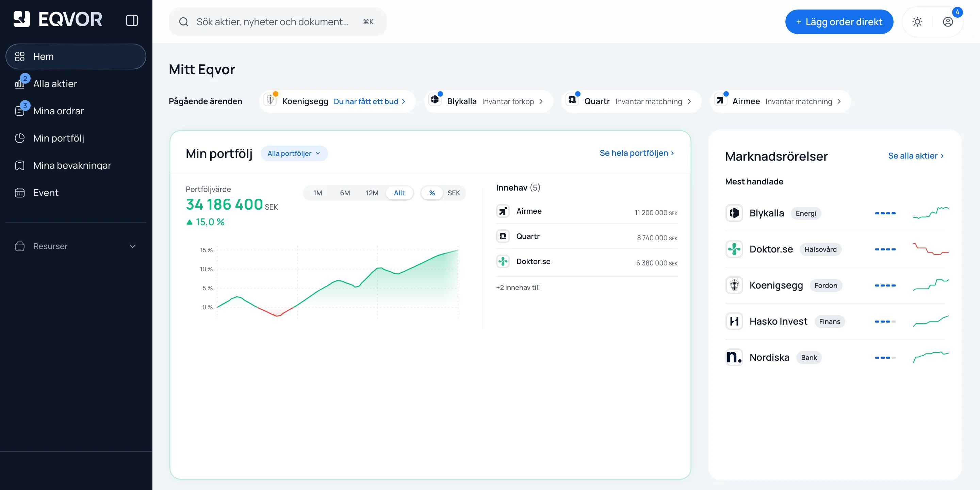The width and height of the screenshot is (980, 490).
Task: Click the Mina bevakningar bookmark icon
Action: tap(19, 165)
